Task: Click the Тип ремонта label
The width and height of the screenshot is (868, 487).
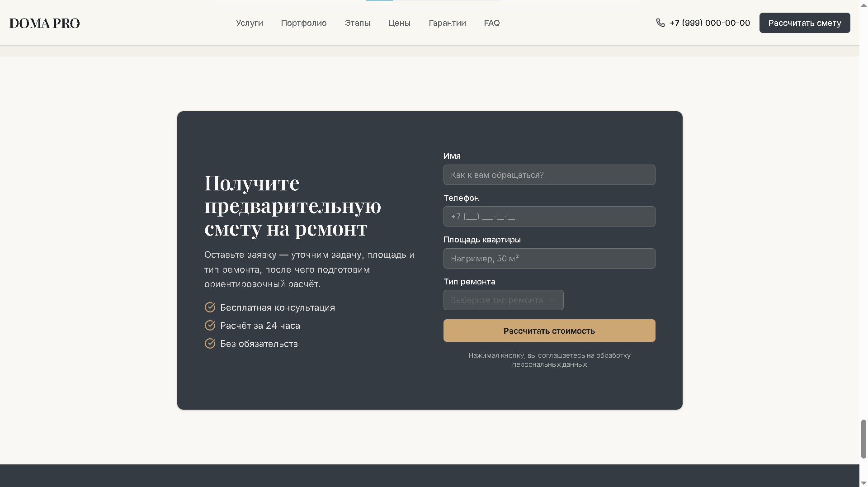Action: tap(469, 282)
